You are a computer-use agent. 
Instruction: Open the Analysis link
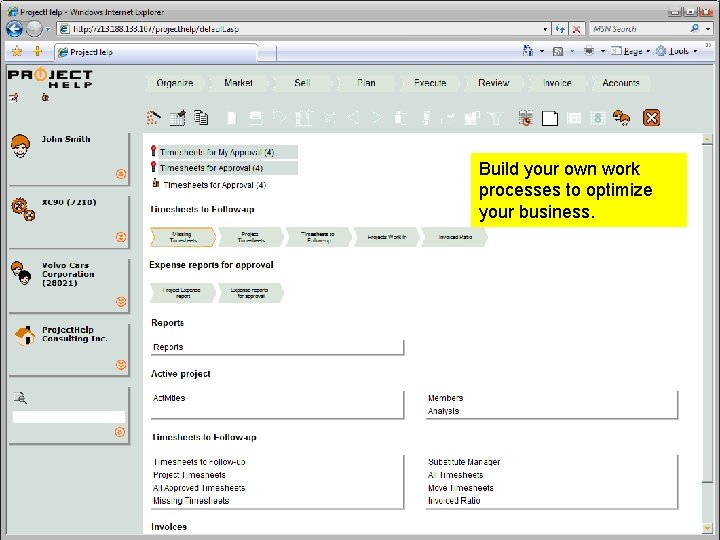(443, 411)
